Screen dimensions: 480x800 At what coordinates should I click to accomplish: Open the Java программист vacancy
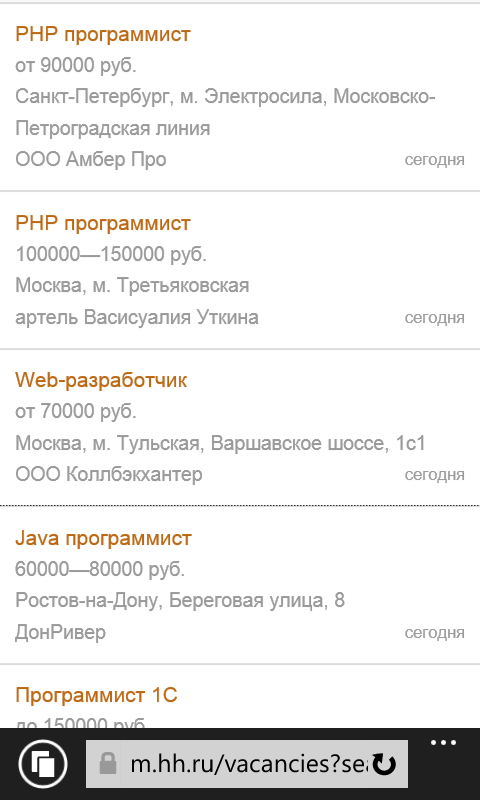[x=103, y=538]
